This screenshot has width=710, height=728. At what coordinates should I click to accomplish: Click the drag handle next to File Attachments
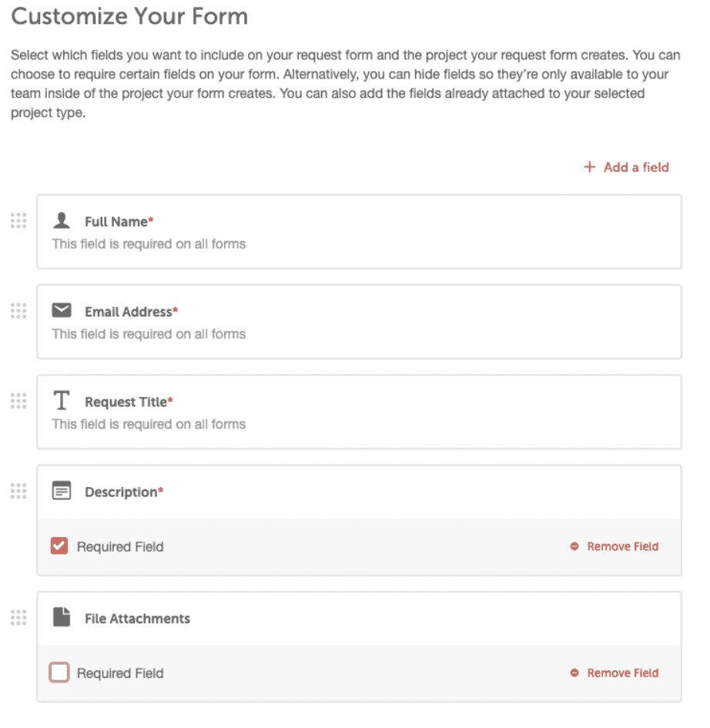(x=18, y=617)
